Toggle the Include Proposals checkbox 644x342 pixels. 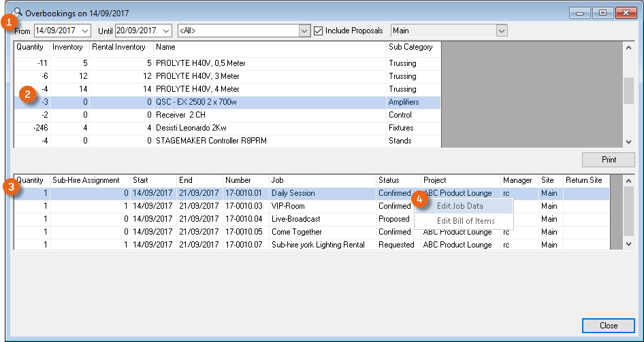[x=319, y=31]
